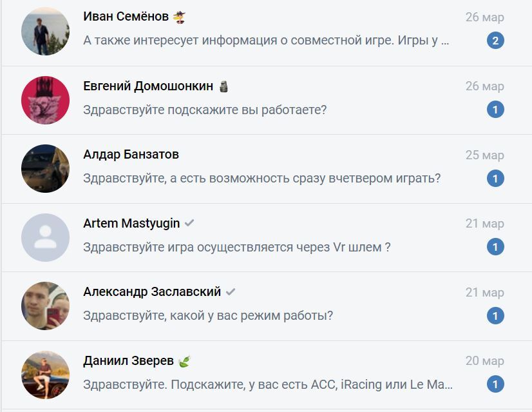This screenshot has width=532, height=412.
Task: Click Александр Заславский's profile avatar
Action: (45, 306)
